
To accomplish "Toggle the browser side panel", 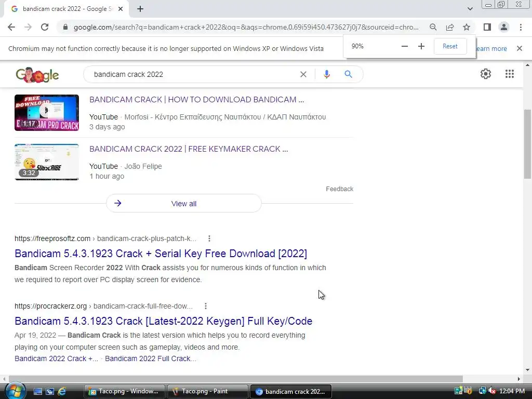I will coord(487,27).
